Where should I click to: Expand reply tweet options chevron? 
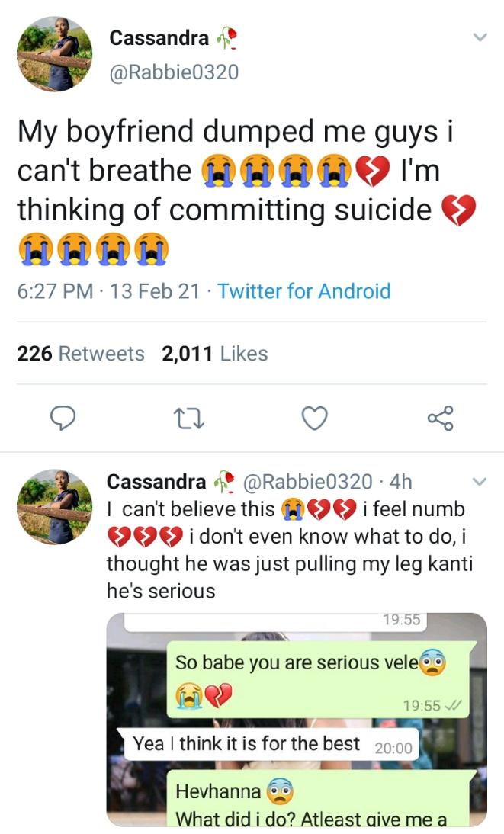click(x=480, y=481)
